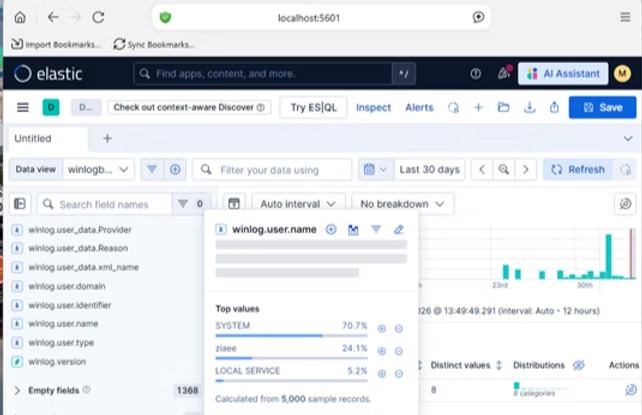Sort by Distinct values column
This screenshot has width=642, height=415.
click(466, 365)
